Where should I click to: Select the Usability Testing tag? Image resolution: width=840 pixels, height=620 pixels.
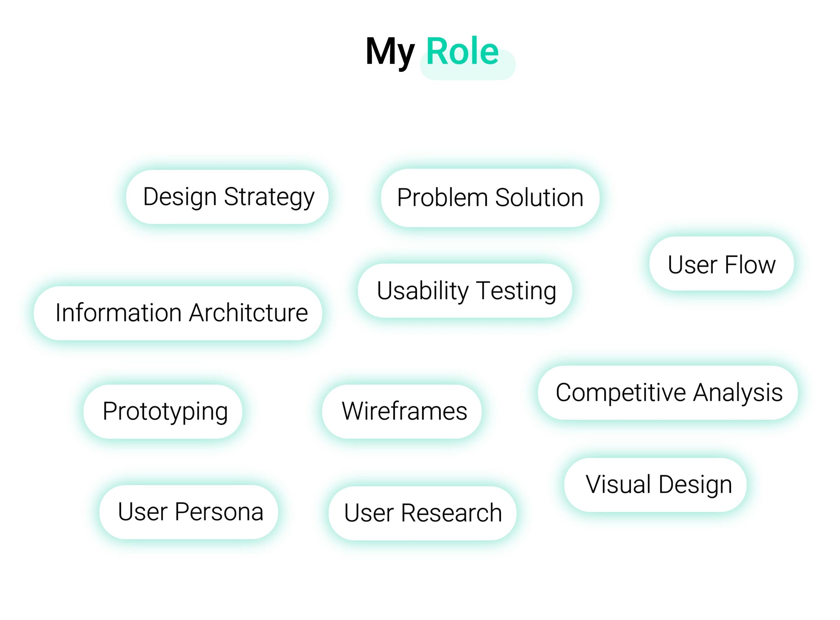click(465, 291)
